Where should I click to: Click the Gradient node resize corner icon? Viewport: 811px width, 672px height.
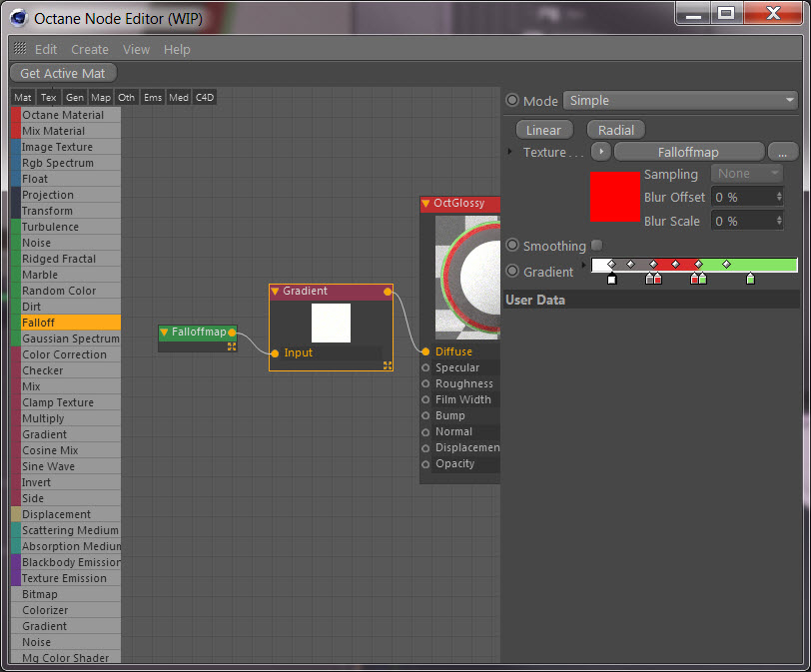click(x=388, y=365)
